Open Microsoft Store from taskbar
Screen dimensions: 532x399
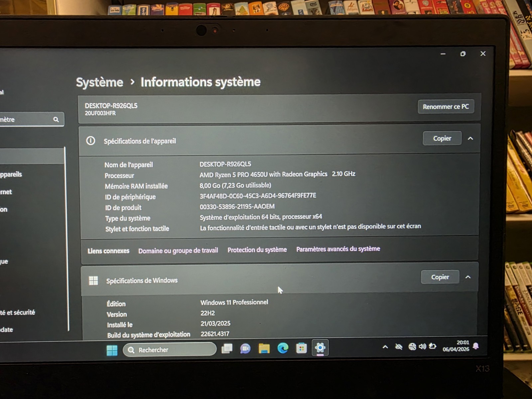pos(301,348)
